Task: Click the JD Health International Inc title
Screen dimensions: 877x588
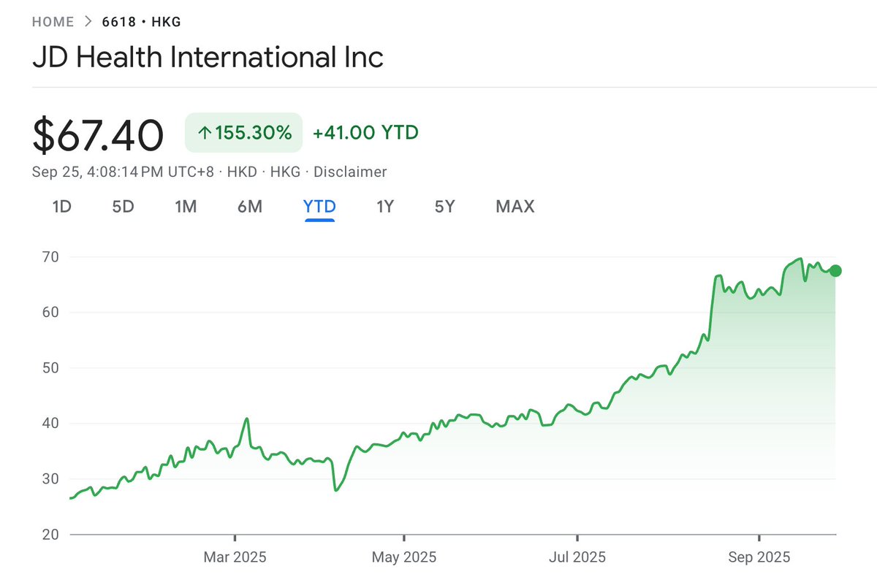Action: pos(208,57)
